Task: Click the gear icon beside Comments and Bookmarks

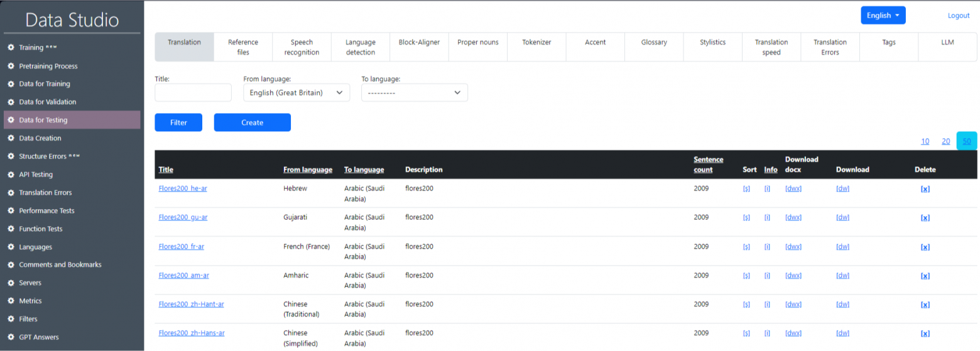Action: tap(11, 265)
